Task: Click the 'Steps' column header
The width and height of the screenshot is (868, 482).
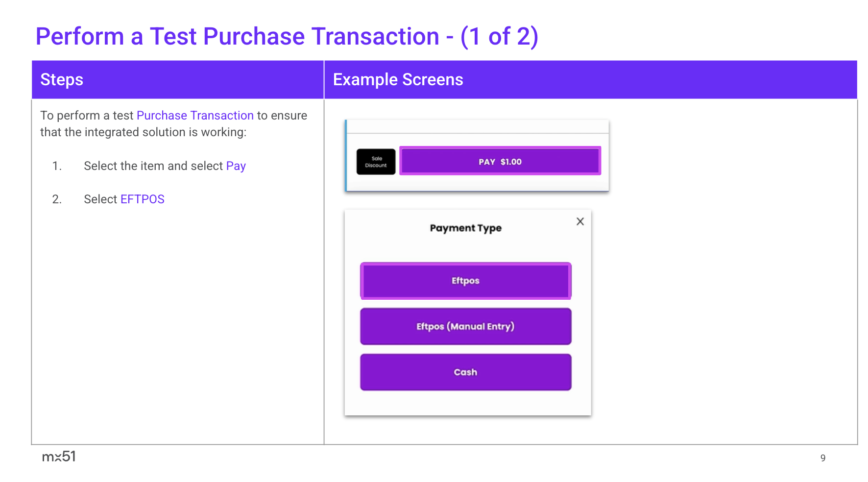Action: 62,80
